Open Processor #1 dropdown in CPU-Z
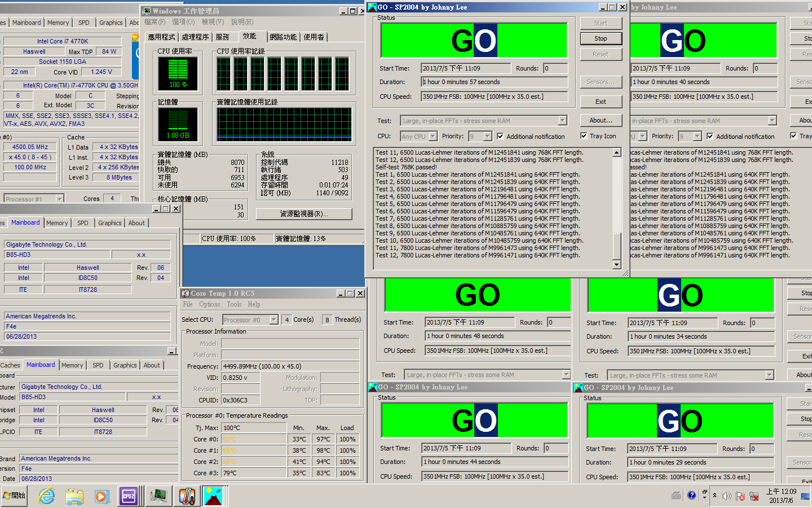The width and height of the screenshot is (812, 508). (x=59, y=199)
